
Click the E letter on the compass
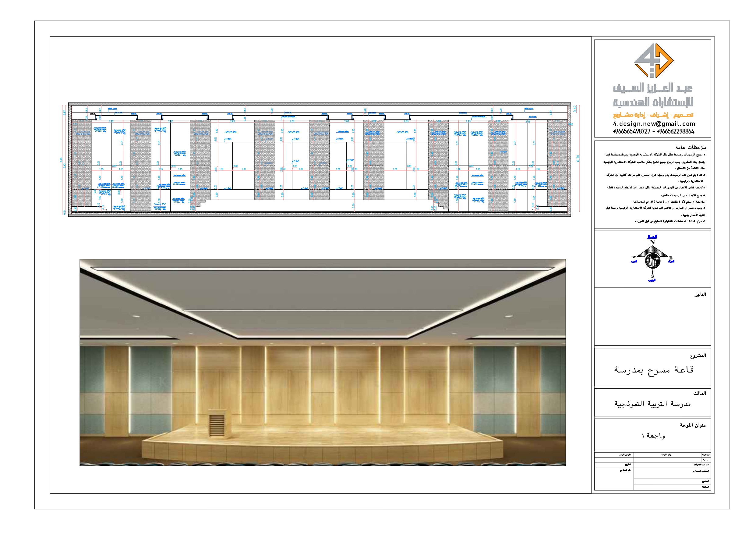(671, 258)
